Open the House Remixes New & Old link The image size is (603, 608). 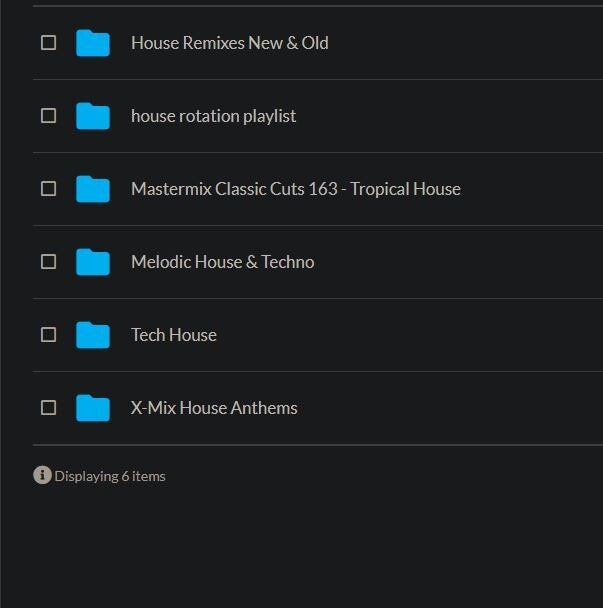click(229, 43)
